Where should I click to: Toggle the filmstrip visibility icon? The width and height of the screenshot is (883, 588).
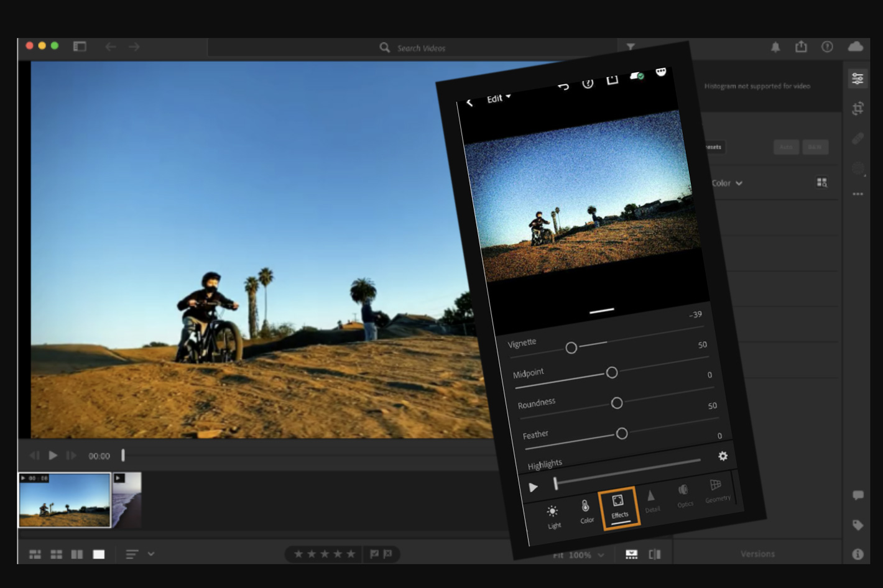pos(631,554)
